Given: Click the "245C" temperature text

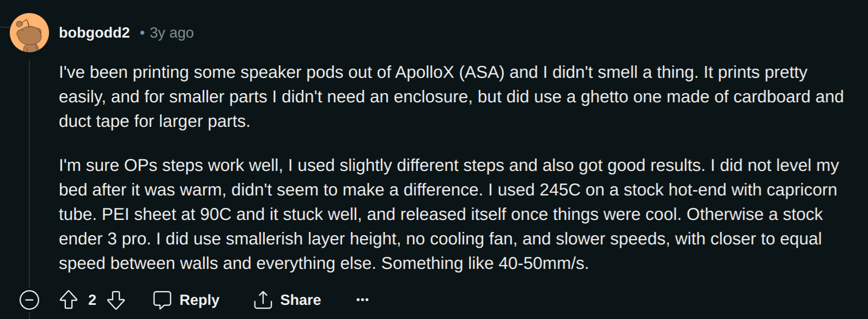Looking at the screenshot, I should click(560, 190).
